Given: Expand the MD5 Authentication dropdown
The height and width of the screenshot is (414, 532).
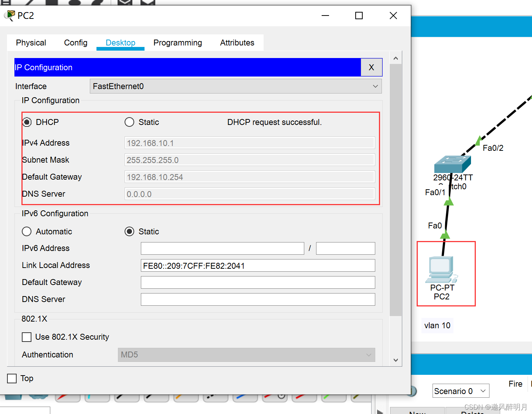Looking at the screenshot, I should (x=246, y=354).
